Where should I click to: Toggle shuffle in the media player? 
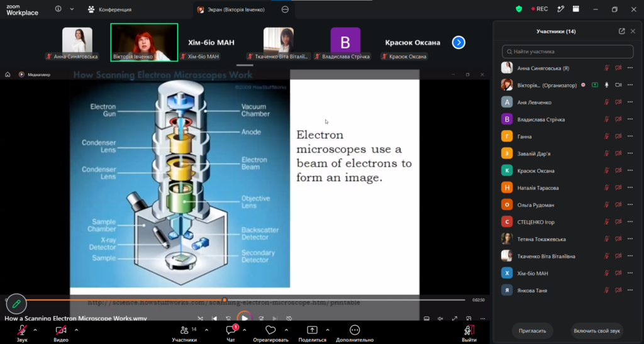(200, 318)
